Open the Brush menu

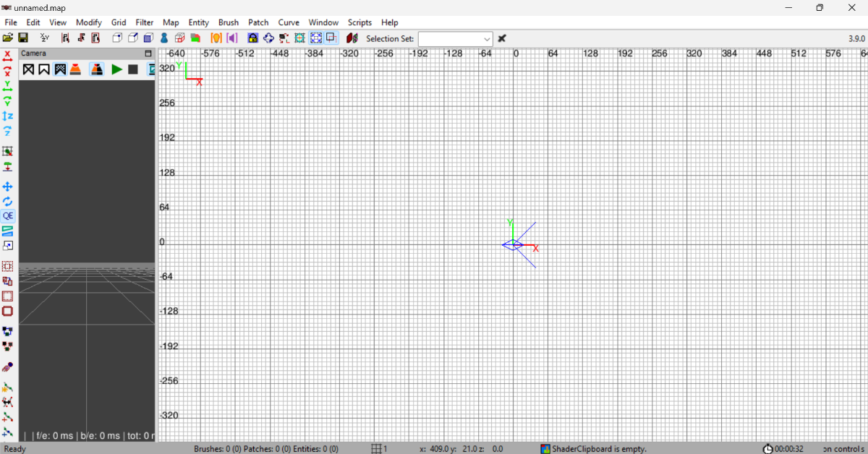tap(229, 22)
